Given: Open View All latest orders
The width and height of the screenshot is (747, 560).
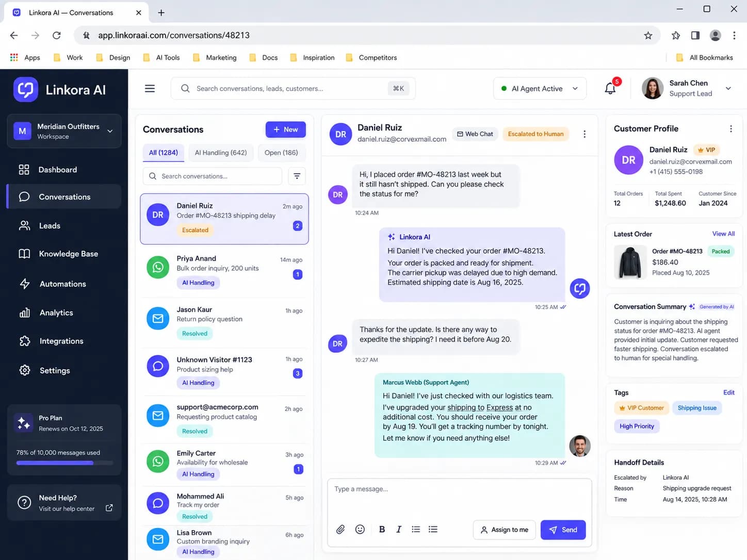Looking at the screenshot, I should [x=723, y=234].
